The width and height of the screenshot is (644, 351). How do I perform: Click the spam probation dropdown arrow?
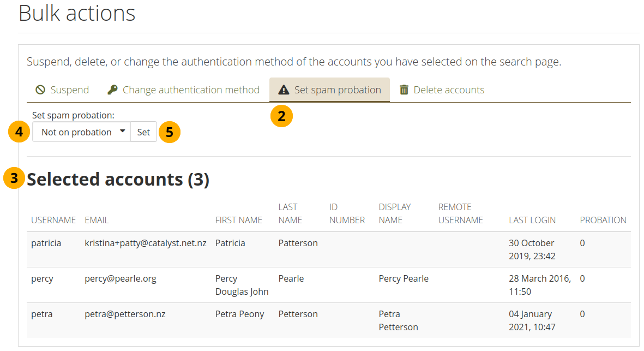point(122,132)
